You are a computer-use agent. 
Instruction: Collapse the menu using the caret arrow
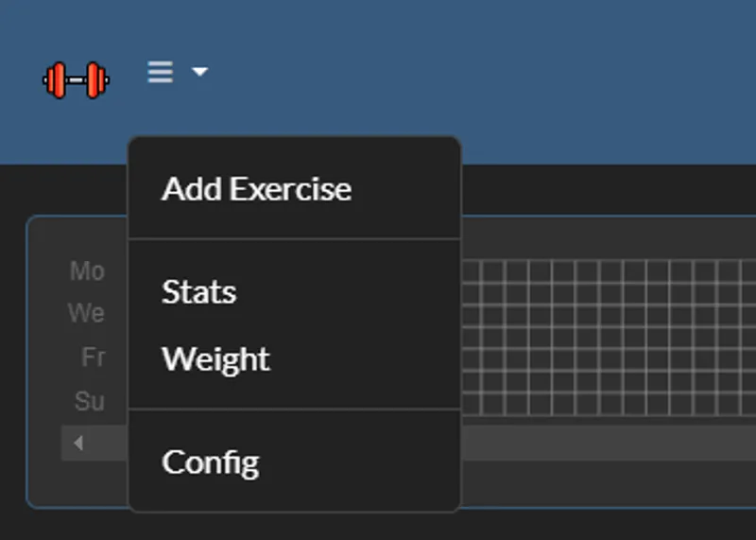tap(199, 72)
